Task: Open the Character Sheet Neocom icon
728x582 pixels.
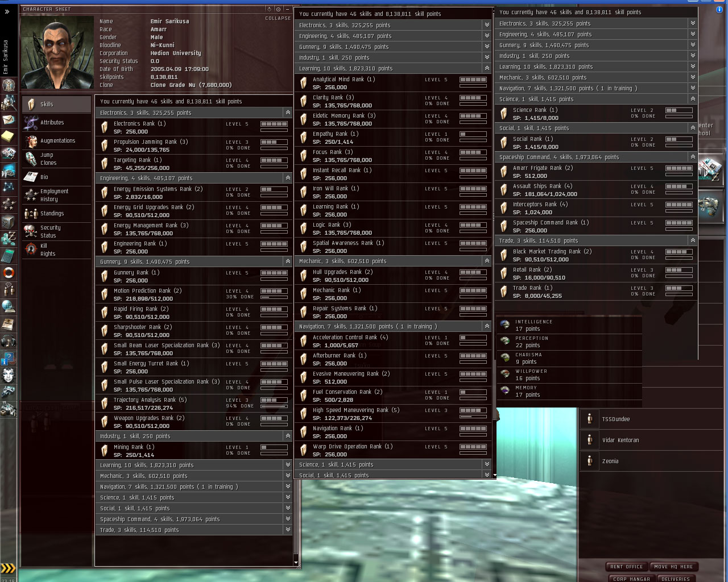Action: tap(9, 85)
